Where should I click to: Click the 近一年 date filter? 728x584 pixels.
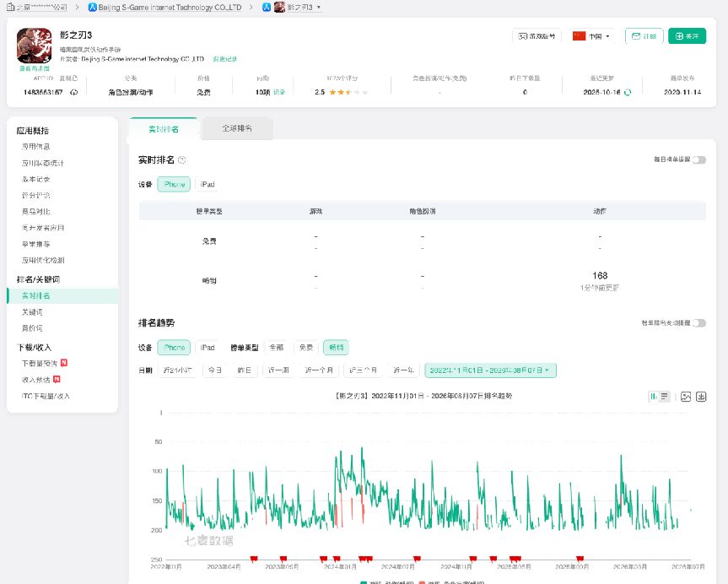click(403, 370)
